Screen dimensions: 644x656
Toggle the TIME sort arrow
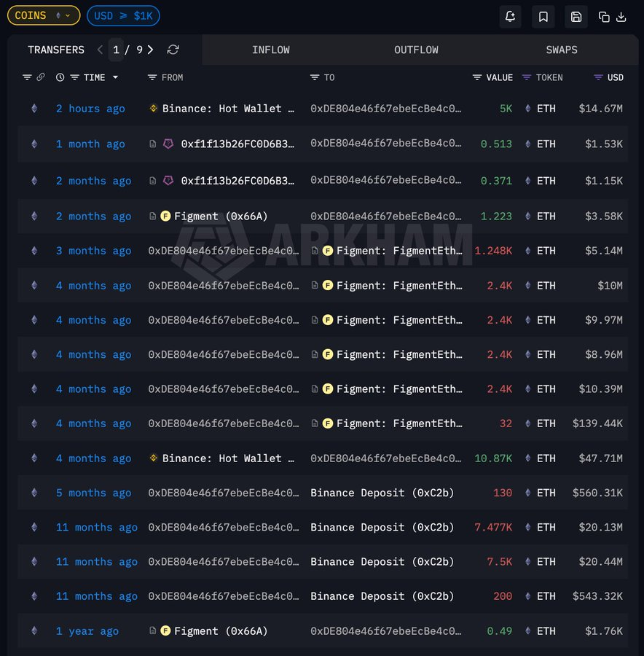[115, 77]
